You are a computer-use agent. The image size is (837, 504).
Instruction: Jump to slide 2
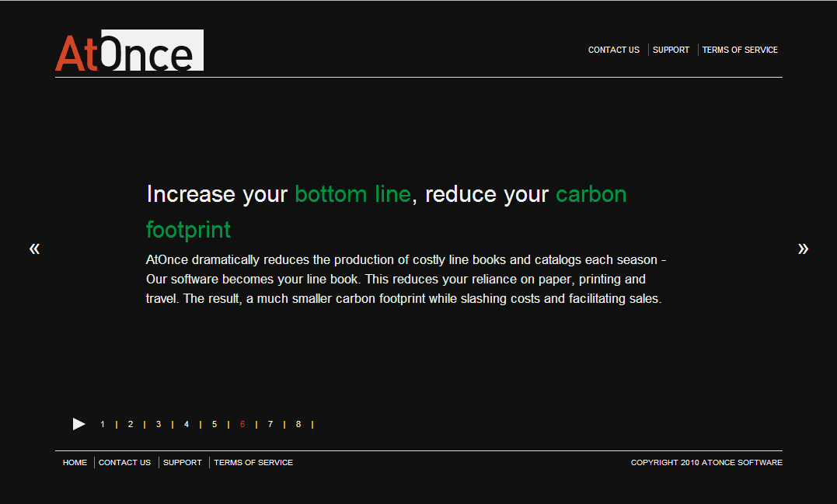(131, 424)
